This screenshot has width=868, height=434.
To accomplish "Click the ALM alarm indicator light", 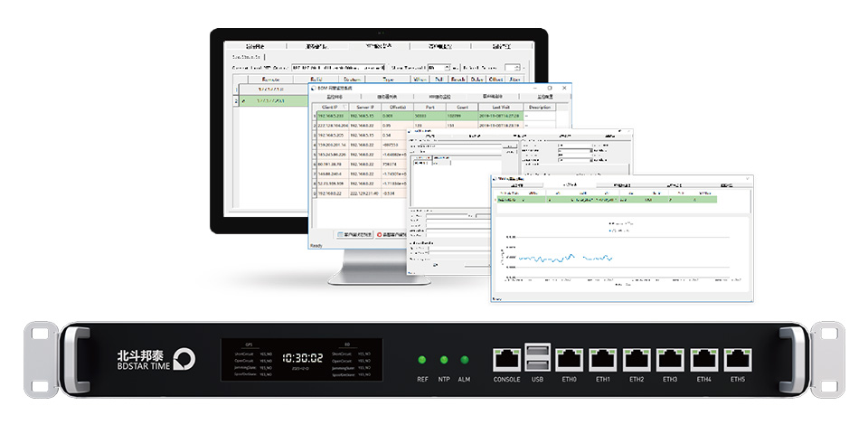I will point(465,360).
